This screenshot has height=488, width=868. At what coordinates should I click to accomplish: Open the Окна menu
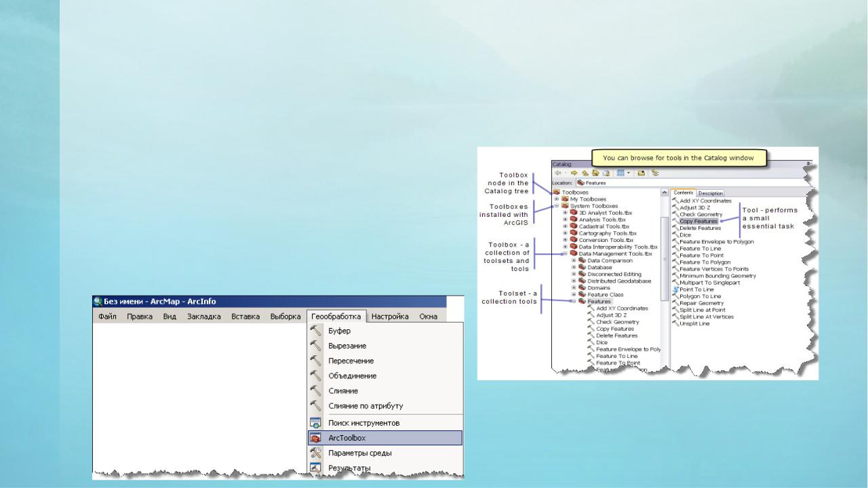click(x=428, y=317)
